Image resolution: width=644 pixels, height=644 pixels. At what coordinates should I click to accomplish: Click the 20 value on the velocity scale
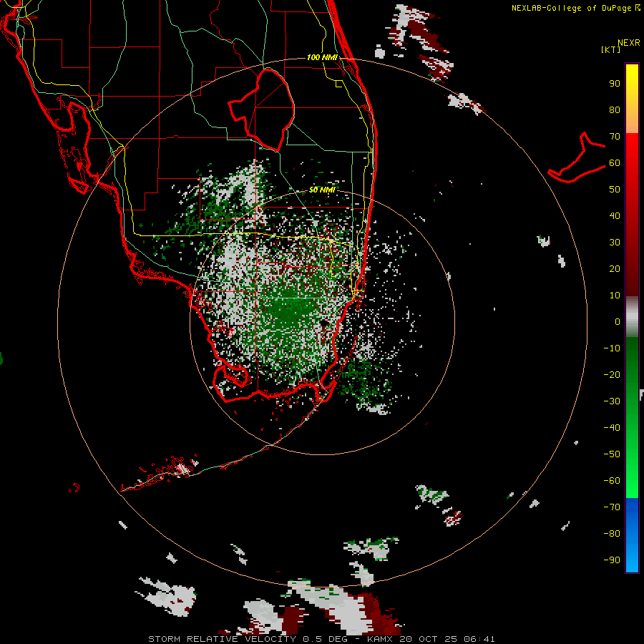pyautogui.click(x=615, y=269)
